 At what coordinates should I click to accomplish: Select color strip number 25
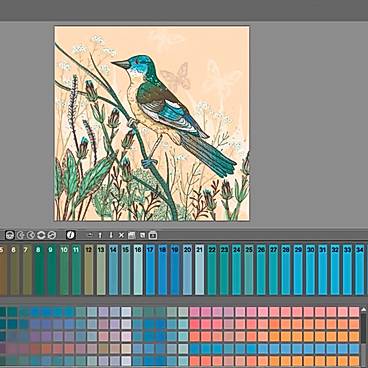[249, 269]
